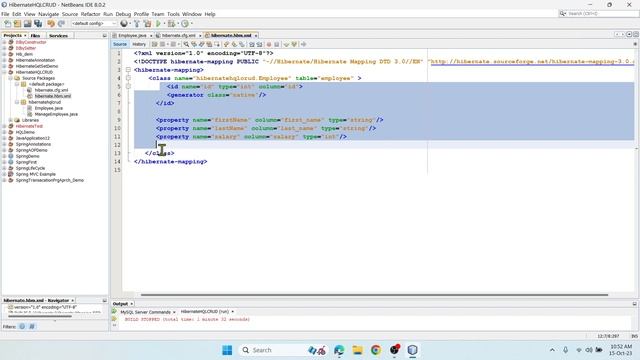Minimize the Projects panel
Viewport: 640px width, 360px height.
click(104, 36)
